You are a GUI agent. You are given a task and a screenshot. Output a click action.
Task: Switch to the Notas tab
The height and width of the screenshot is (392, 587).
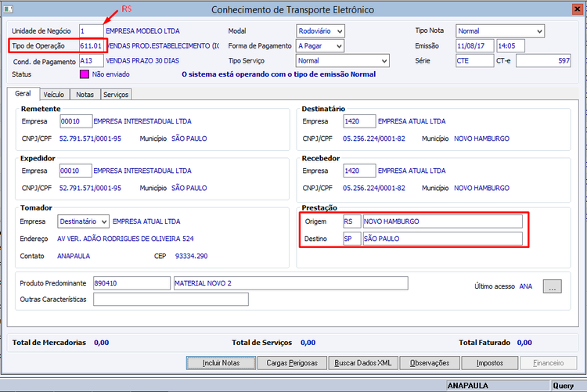[85, 95]
